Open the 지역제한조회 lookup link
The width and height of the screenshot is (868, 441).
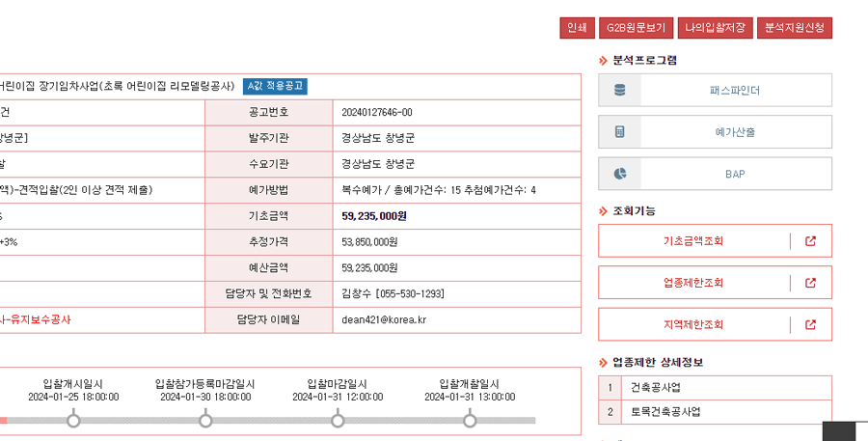(x=692, y=324)
